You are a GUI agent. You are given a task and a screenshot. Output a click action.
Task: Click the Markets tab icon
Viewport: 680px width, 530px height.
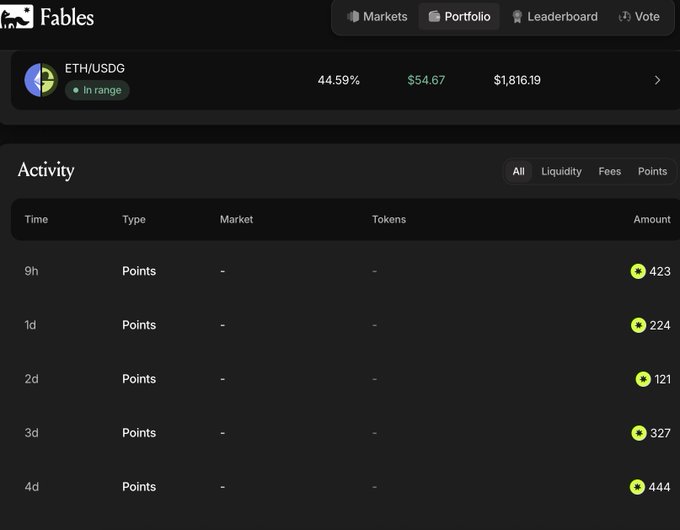click(353, 16)
